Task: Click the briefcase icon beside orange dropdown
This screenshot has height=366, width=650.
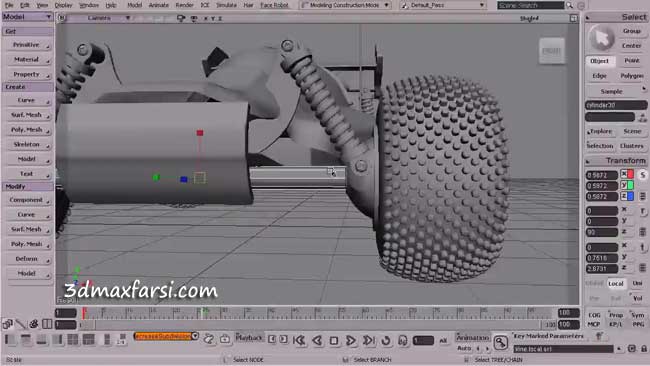Action: point(225,339)
